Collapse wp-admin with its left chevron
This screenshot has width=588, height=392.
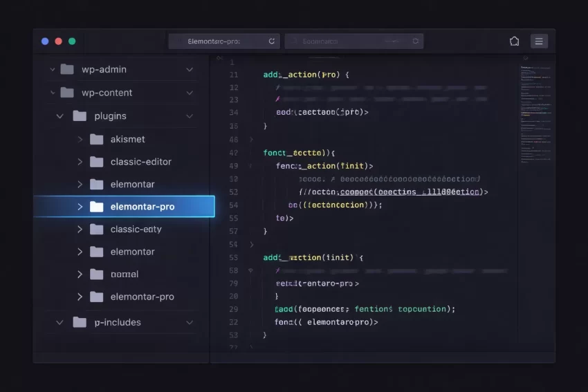(53, 69)
